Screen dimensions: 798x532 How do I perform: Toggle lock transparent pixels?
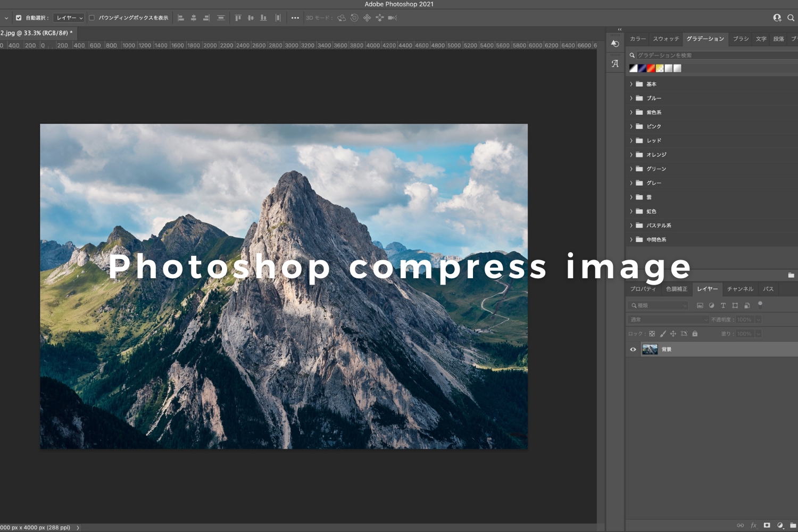652,334
